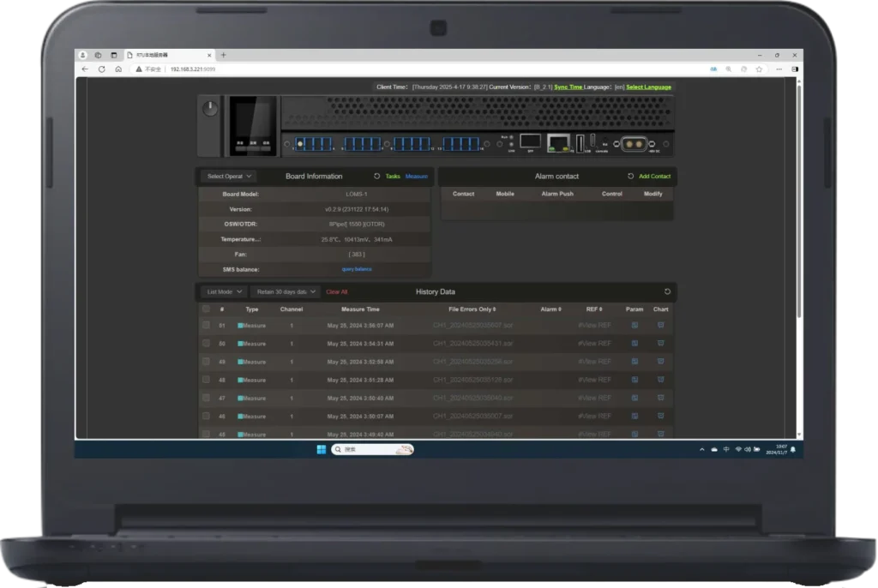
Task: Click Board Model value LOMS-1
Action: point(357,195)
